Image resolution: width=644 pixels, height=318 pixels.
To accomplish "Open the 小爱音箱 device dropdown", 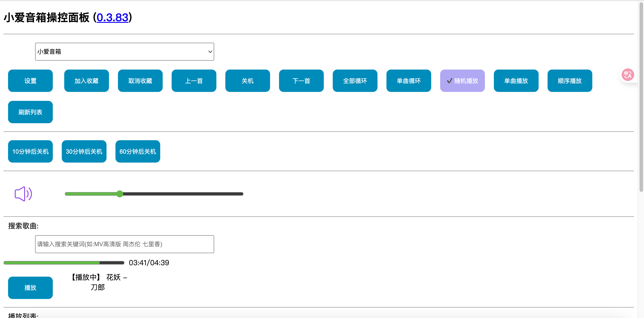I will coord(124,52).
